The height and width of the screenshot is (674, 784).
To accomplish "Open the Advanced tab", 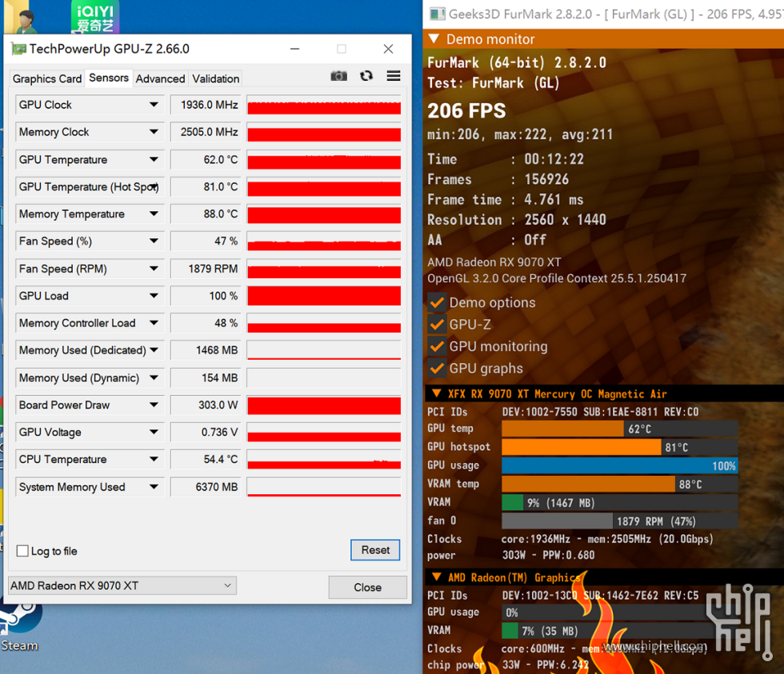I will pos(160,79).
